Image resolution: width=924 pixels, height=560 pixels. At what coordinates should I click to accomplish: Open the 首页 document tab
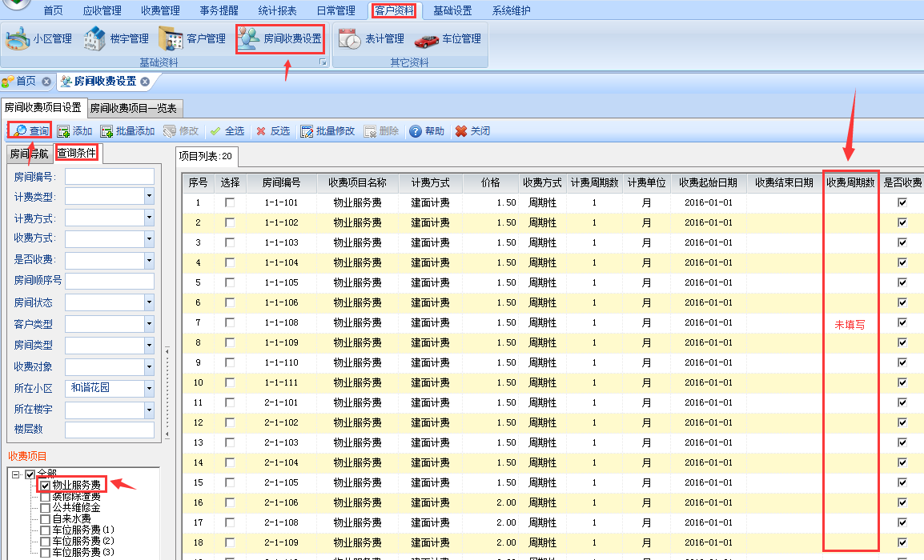pyautogui.click(x=26, y=82)
